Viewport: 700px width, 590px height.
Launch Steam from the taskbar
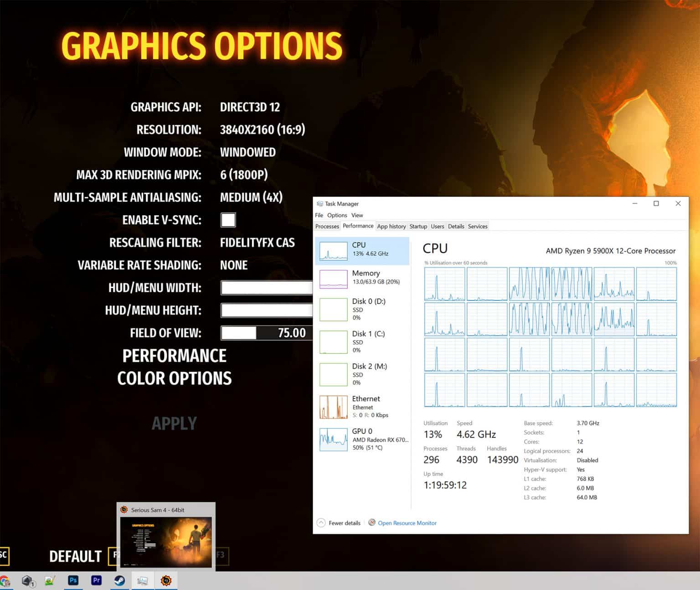119,581
